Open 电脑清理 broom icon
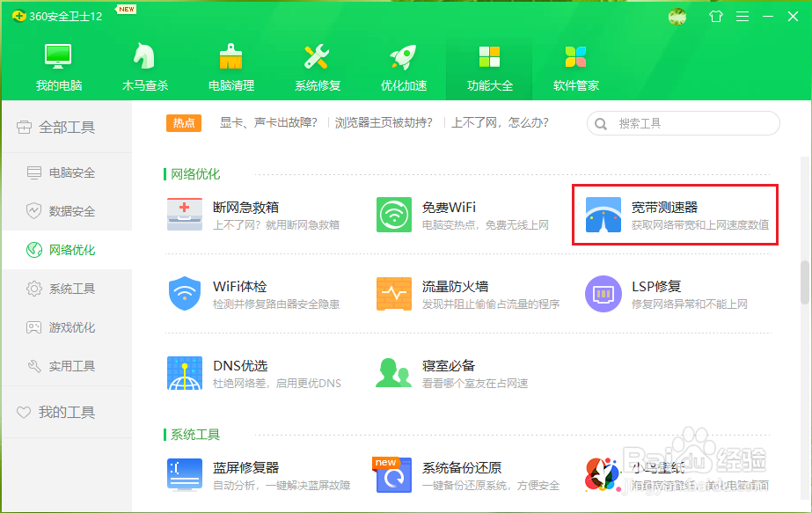The image size is (812, 513). [x=230, y=56]
